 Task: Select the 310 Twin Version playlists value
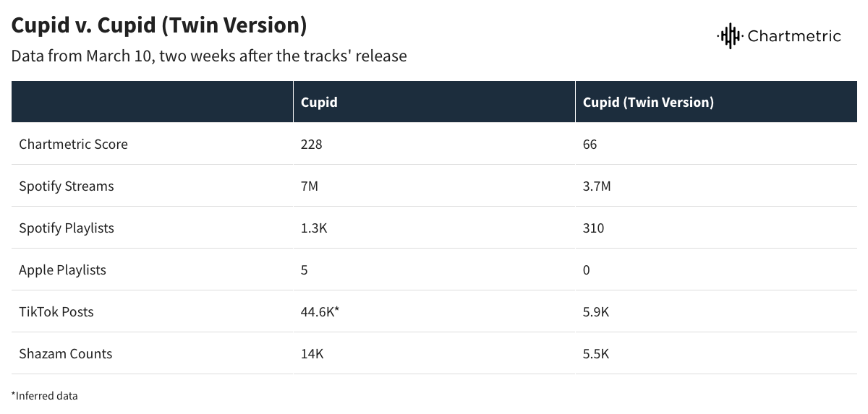tap(593, 228)
